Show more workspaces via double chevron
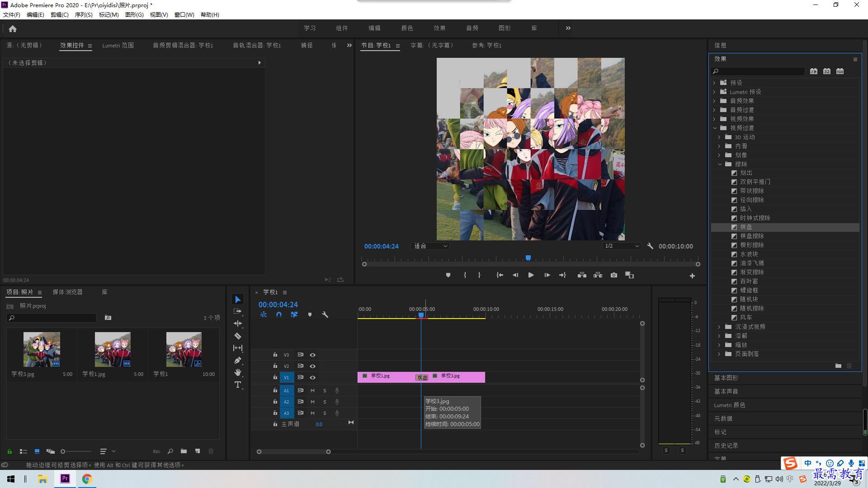This screenshot has height=488, width=868. click(568, 28)
